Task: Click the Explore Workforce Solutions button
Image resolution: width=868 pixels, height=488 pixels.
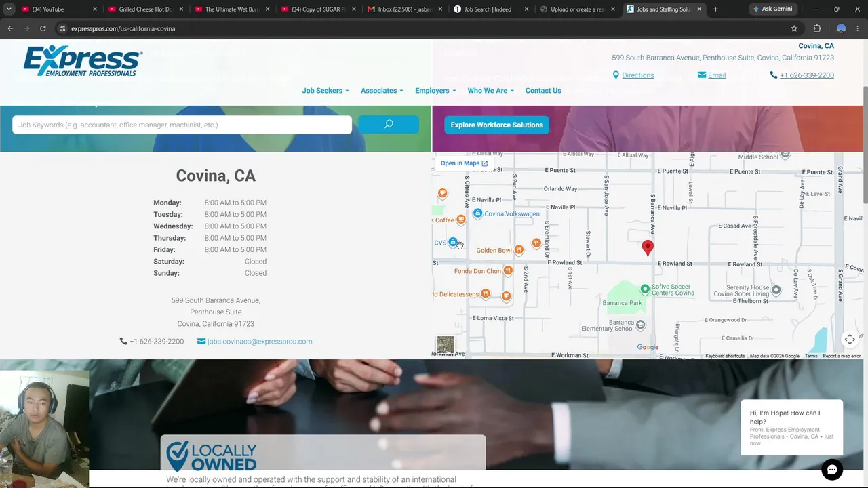Action: [497, 125]
